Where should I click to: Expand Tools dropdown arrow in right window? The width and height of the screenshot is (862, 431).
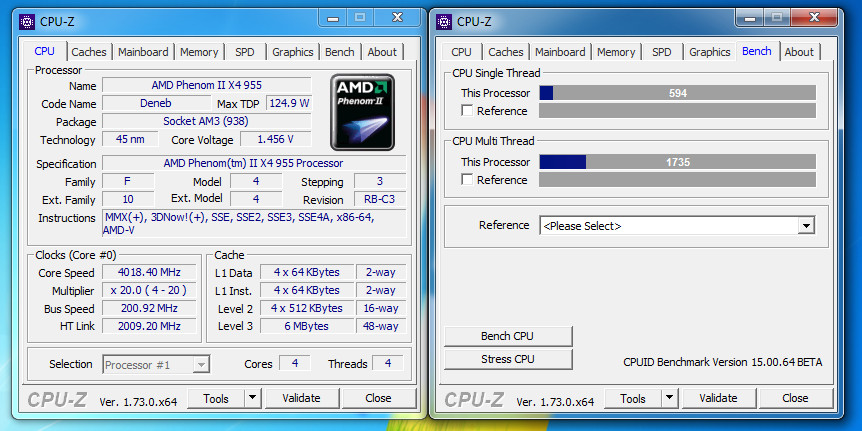click(x=669, y=397)
